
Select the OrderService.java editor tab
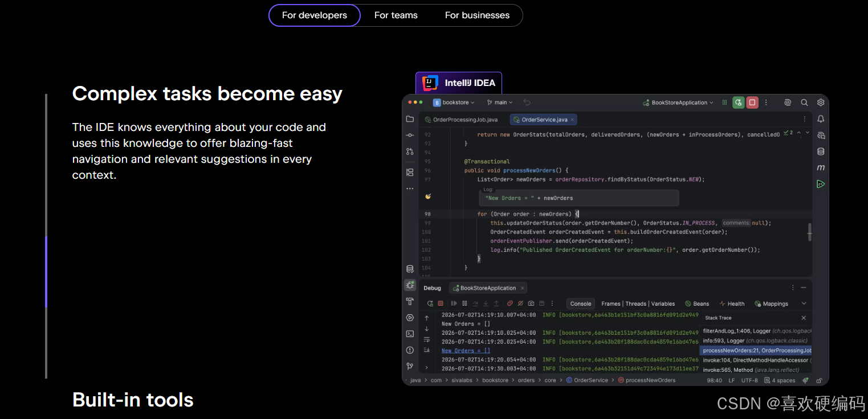click(544, 120)
